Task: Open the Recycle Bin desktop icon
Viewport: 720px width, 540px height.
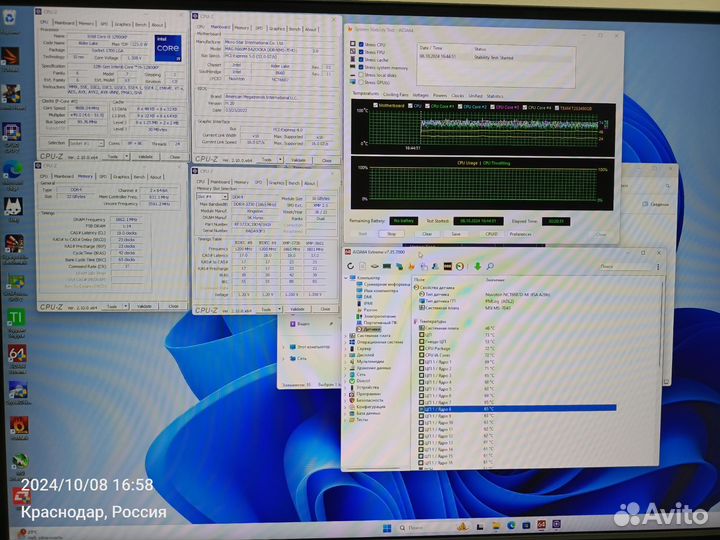Action: 9,18
